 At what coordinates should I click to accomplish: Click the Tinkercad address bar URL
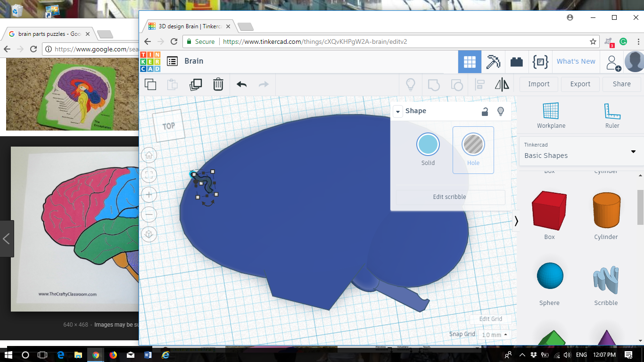tap(315, 41)
